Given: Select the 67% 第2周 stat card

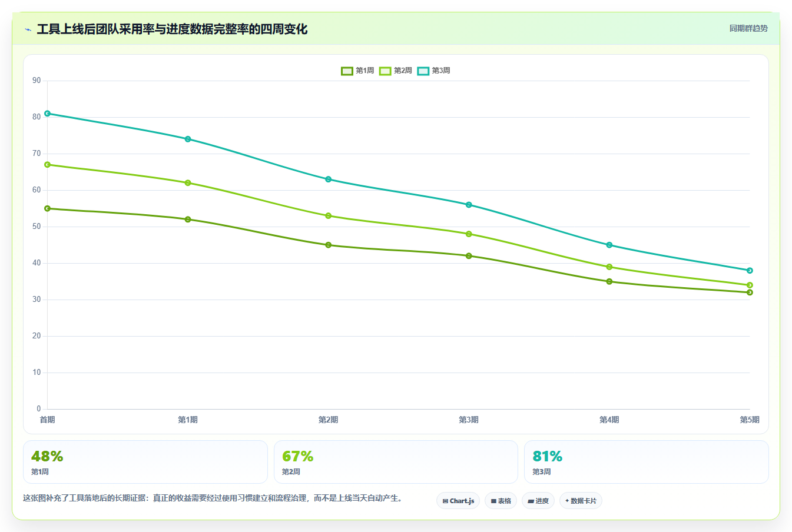Looking at the screenshot, I should (x=396, y=462).
